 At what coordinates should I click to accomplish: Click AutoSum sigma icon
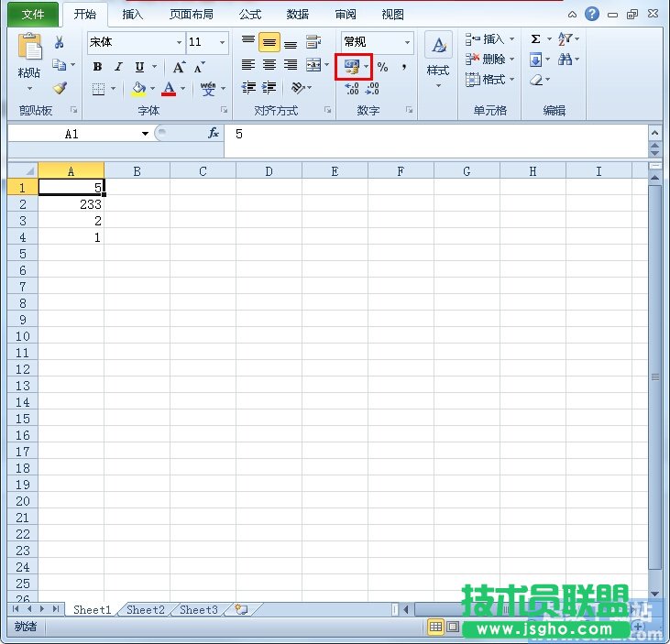535,39
